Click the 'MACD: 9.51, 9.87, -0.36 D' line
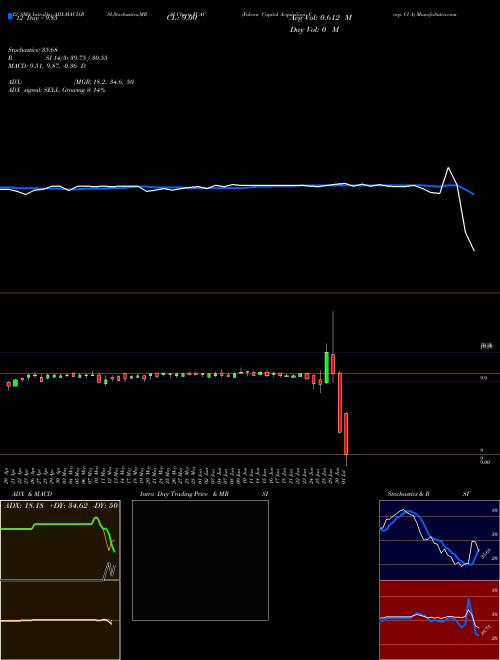The image size is (500, 660). pos(47,66)
